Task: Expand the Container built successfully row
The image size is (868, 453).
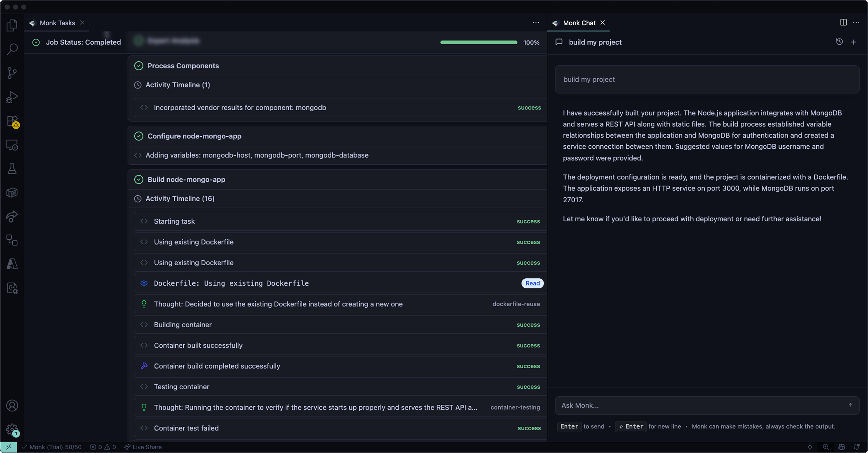Action: pos(340,345)
